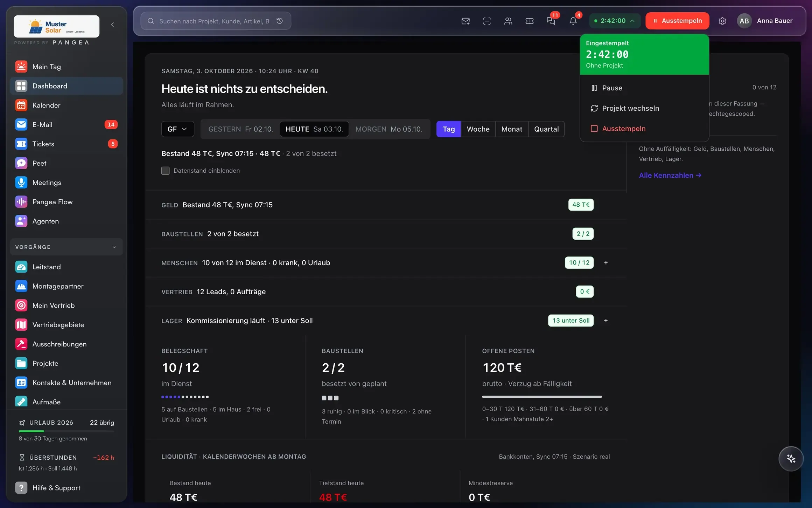Open chat messages icon with 11 badge
The image size is (812, 508).
tap(551, 21)
